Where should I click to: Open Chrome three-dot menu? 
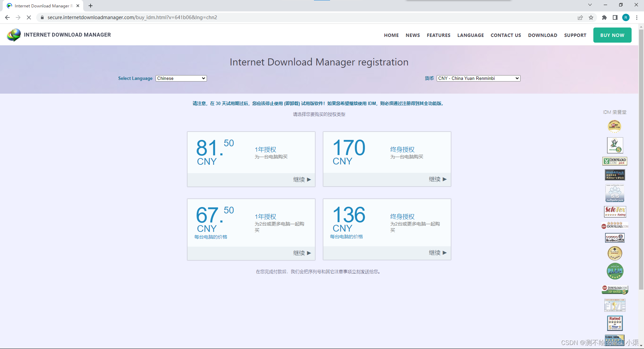[637, 17]
